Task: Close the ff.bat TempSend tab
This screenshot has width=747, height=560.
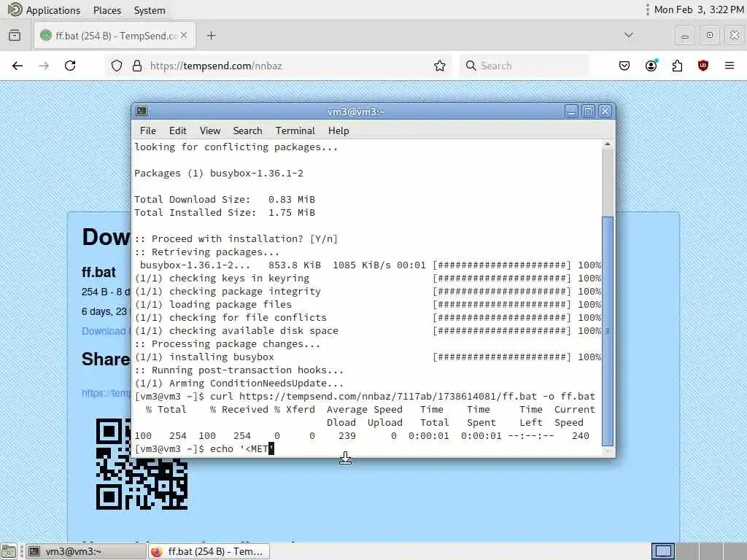Action: (184, 36)
